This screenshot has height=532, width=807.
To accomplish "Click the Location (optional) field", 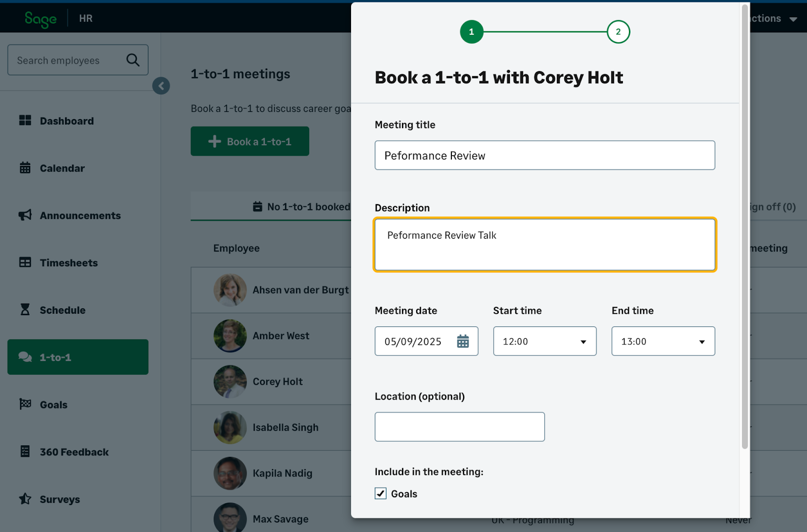I will (459, 427).
